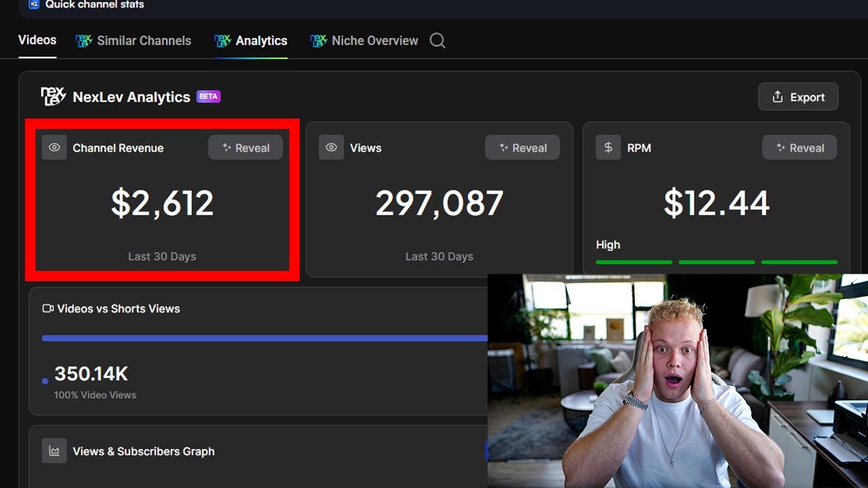Click the NexLev logo in Analytics header
Image resolution: width=868 pixels, height=488 pixels.
tap(53, 96)
